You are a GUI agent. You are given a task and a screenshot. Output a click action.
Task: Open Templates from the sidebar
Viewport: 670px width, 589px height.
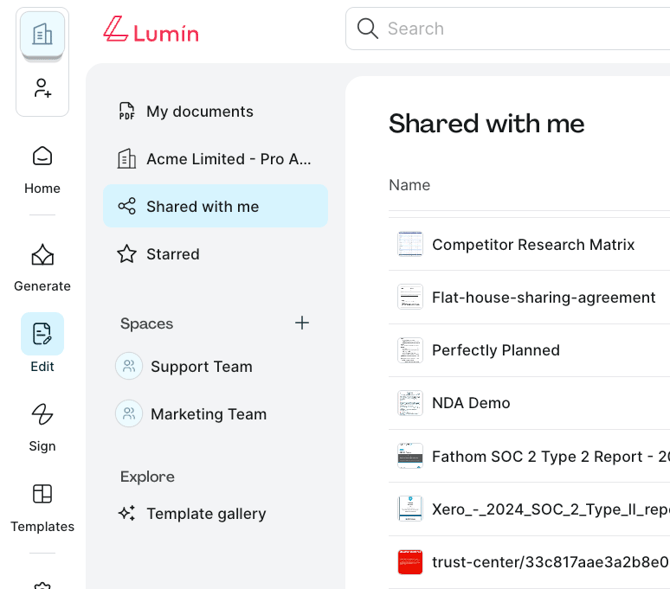pyautogui.click(x=42, y=506)
